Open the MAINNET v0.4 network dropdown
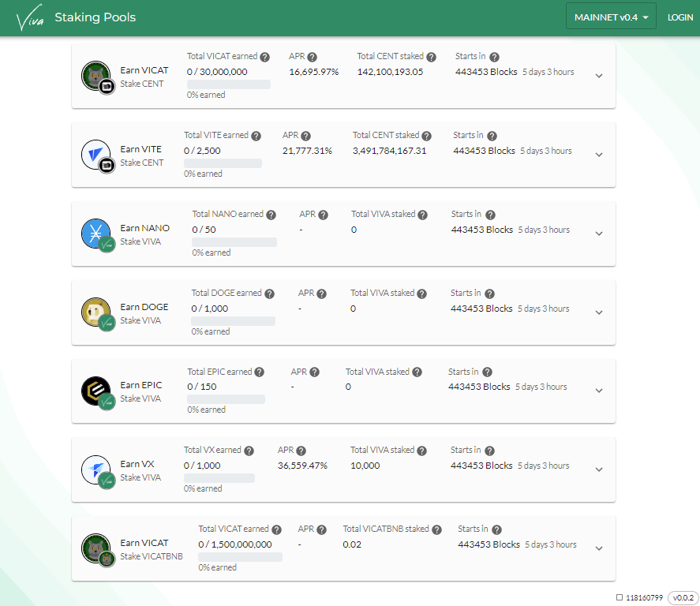 [611, 17]
